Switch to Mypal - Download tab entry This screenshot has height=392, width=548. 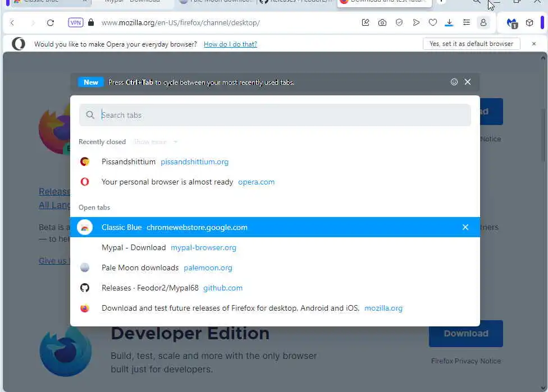(275, 247)
